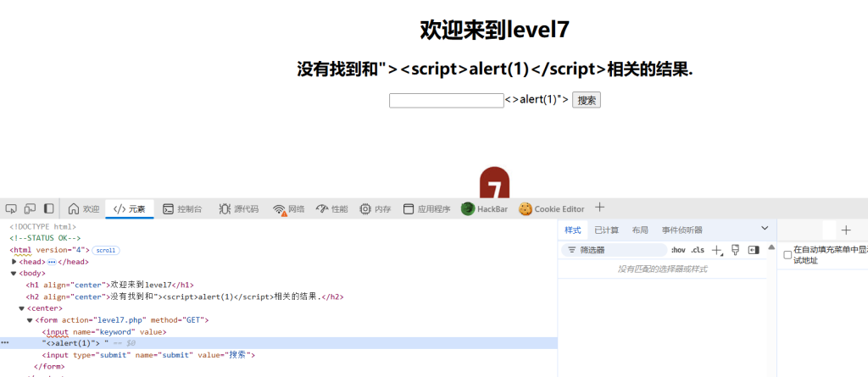Collapse the form node
The image size is (868, 377).
pos(30,320)
